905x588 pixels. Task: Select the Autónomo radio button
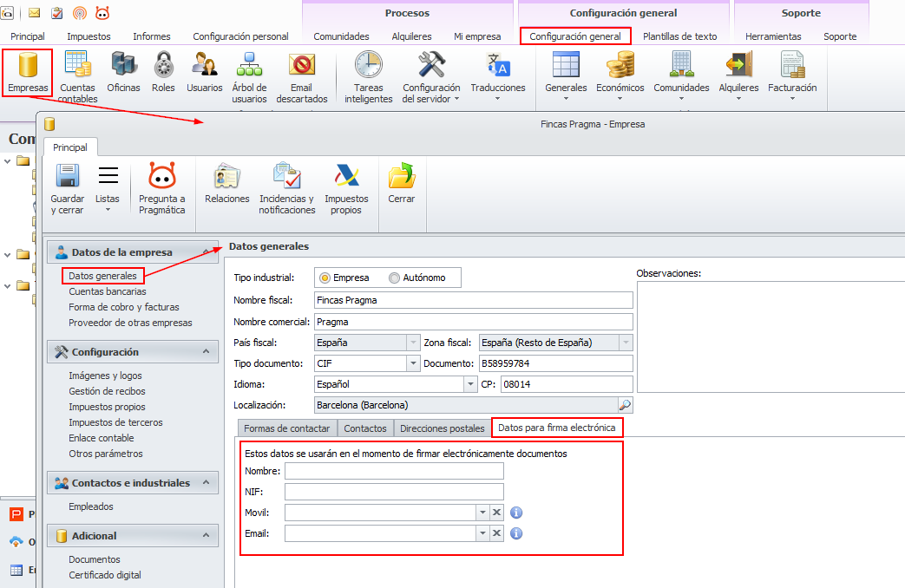(x=394, y=278)
